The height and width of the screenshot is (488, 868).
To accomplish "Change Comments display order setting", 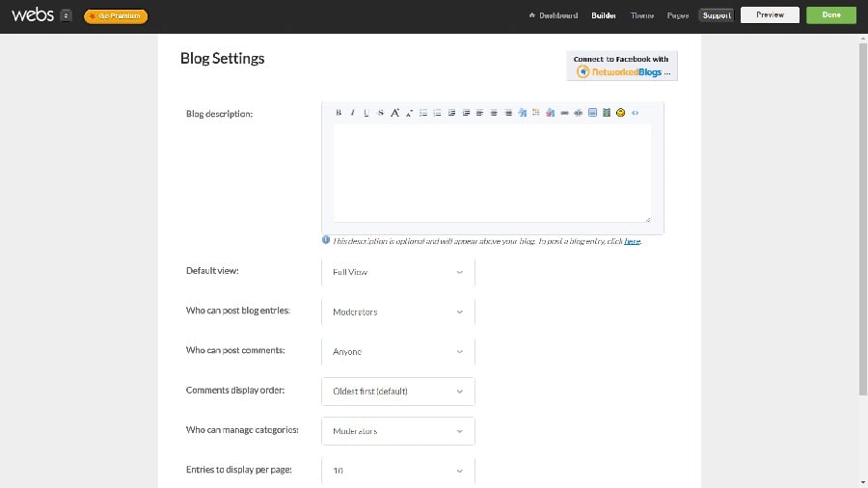I will click(397, 392).
